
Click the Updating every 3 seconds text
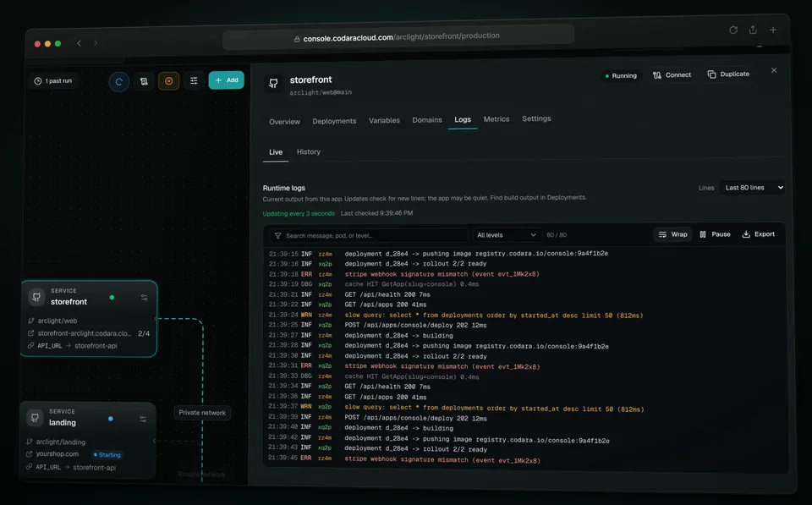299,213
